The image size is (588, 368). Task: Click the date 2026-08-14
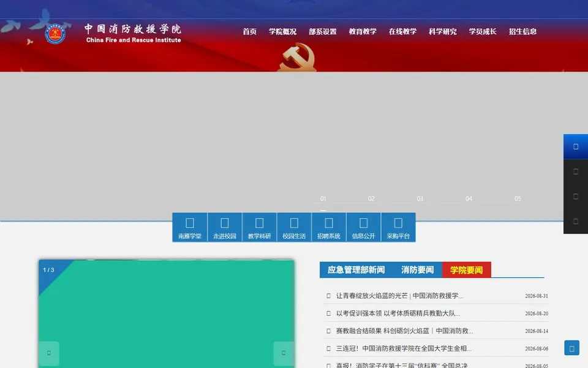pyautogui.click(x=537, y=331)
